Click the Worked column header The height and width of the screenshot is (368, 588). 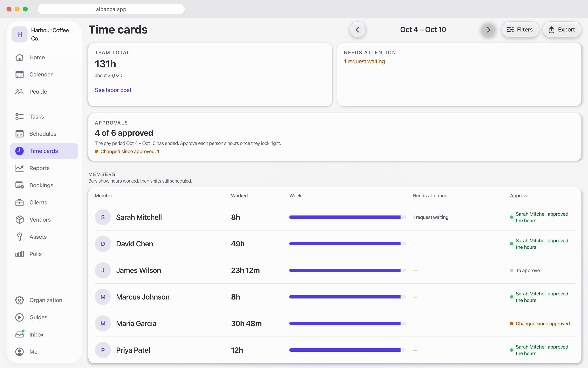[x=239, y=196]
